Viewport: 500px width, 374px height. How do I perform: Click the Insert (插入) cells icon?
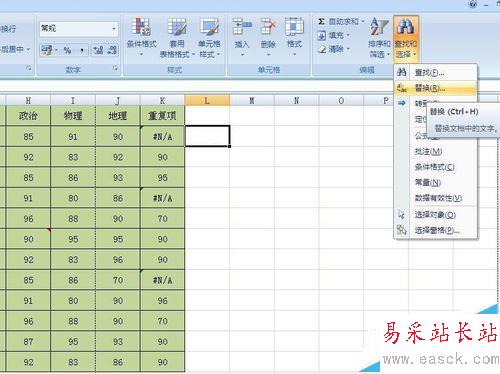(x=242, y=27)
